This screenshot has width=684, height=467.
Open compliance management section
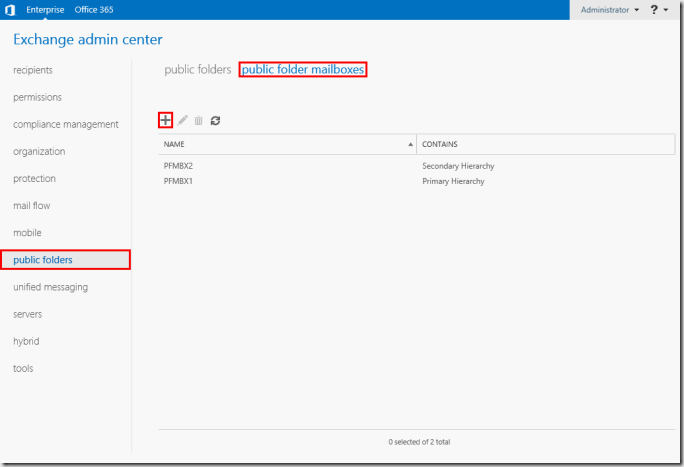pos(66,124)
